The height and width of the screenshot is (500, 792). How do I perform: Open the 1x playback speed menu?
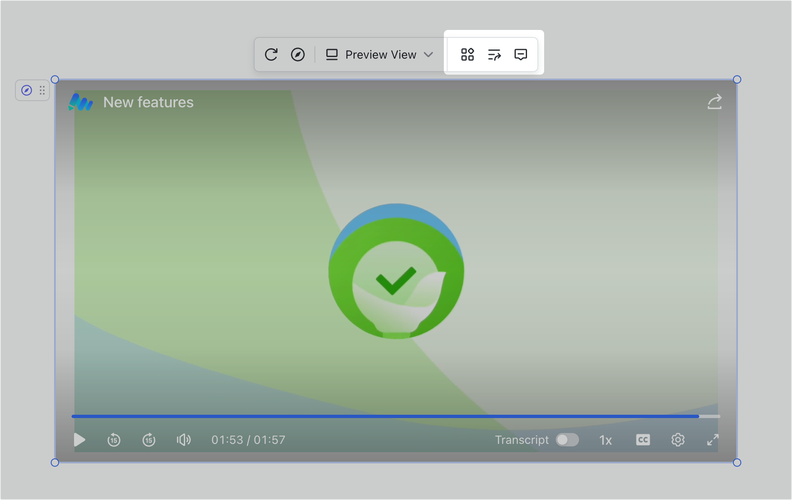pyautogui.click(x=605, y=440)
